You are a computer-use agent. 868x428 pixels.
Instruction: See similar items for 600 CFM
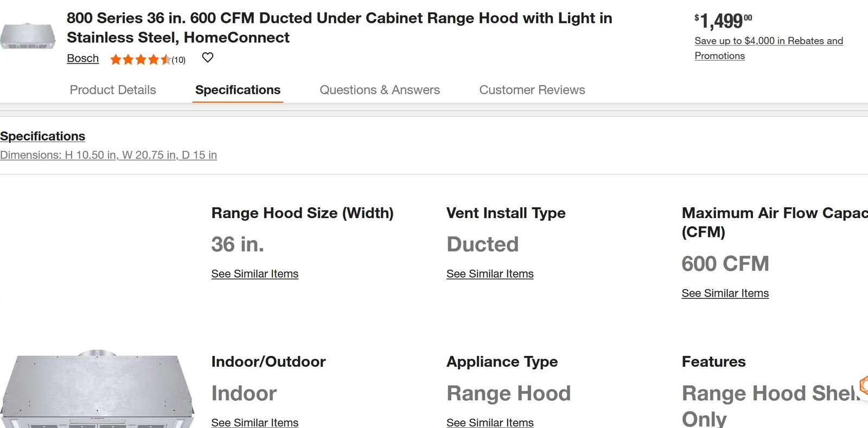click(725, 293)
